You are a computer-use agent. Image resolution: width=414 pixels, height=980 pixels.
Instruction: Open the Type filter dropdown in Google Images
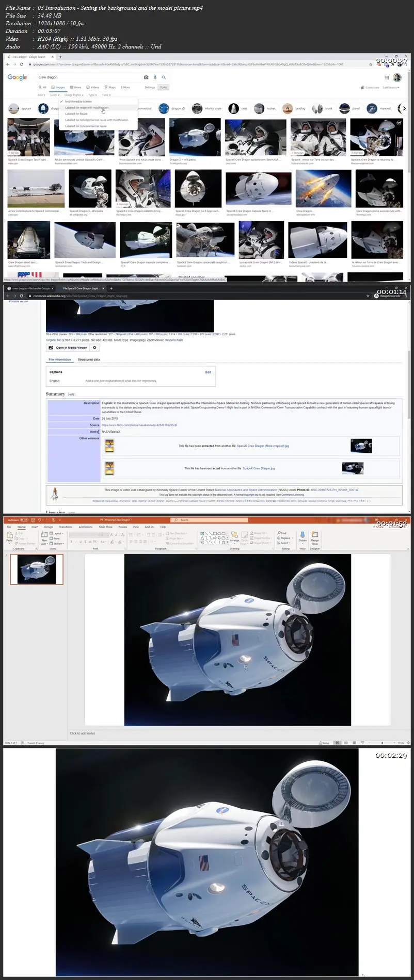92,95
